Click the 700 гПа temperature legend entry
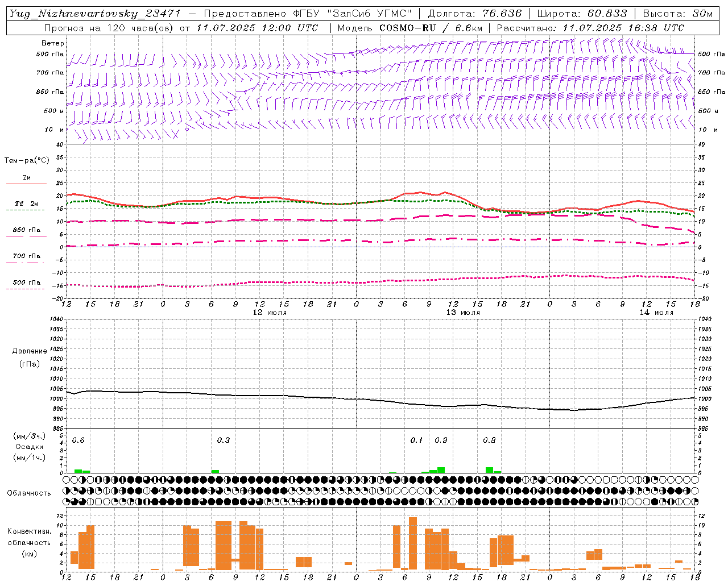 pos(27,256)
